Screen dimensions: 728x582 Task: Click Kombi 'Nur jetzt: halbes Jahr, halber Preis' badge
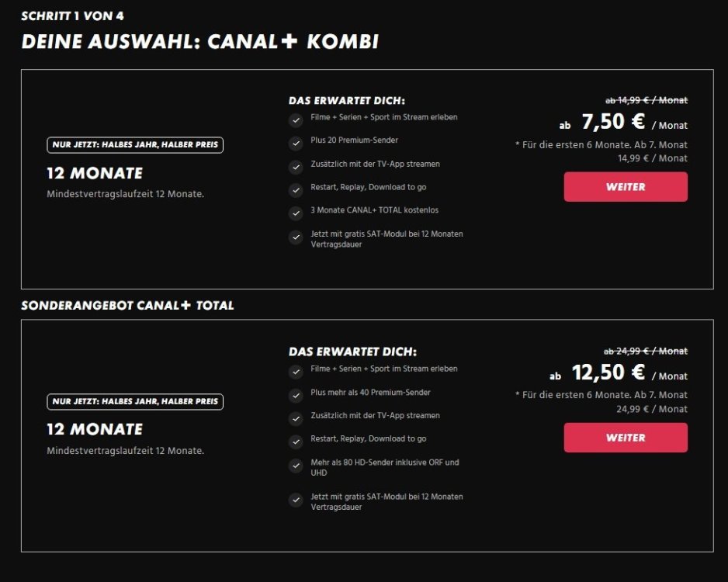tap(135, 145)
